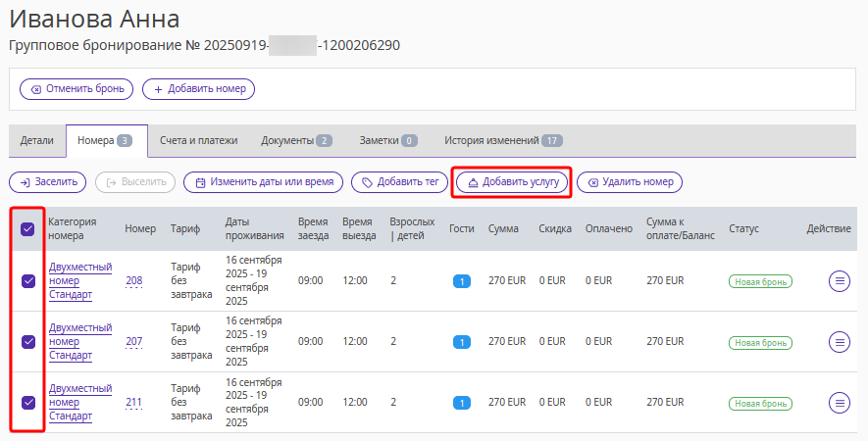The image size is (868, 441).
Task: Click Отменить бронь button
Action: pos(77,89)
